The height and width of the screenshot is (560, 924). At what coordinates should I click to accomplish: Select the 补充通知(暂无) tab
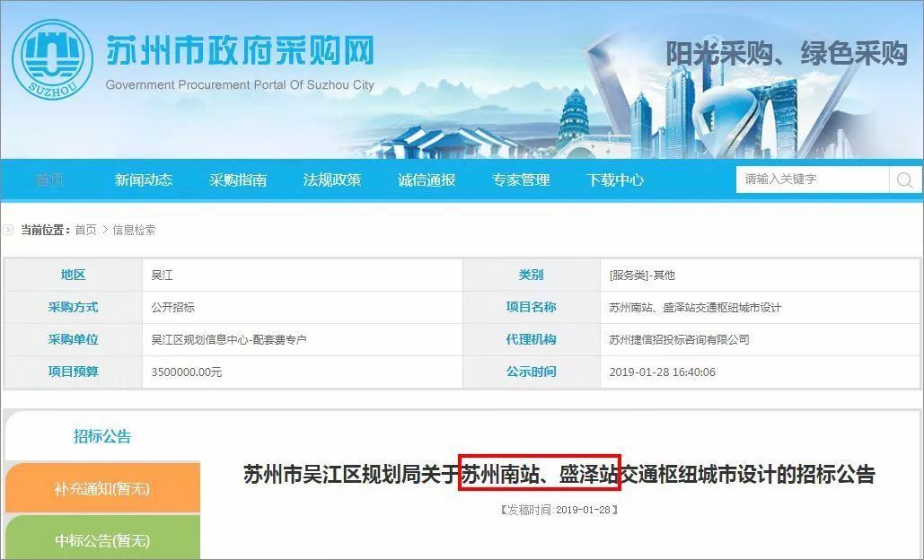[x=101, y=488]
